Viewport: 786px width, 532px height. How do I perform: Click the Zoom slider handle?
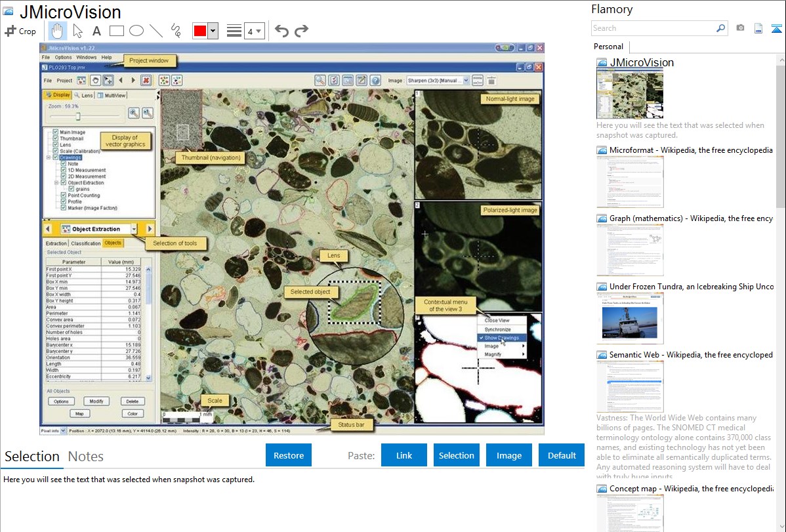point(77,116)
